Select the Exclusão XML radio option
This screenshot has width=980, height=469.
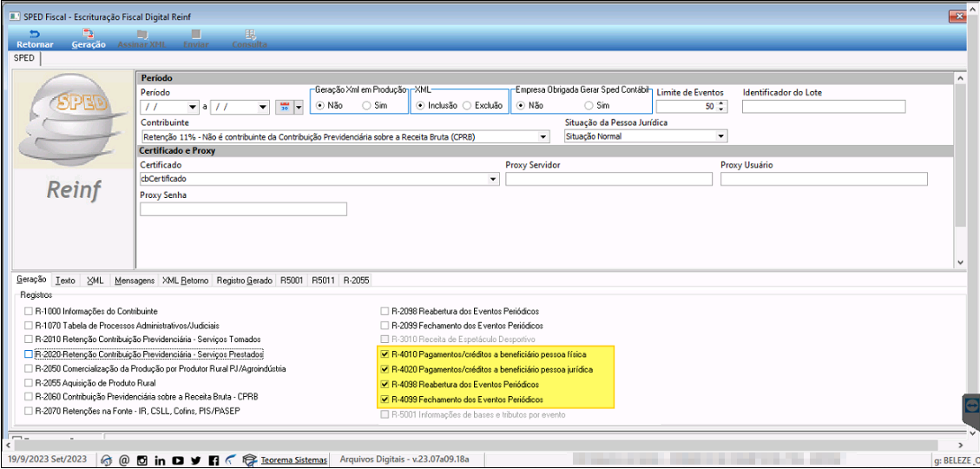[466, 106]
